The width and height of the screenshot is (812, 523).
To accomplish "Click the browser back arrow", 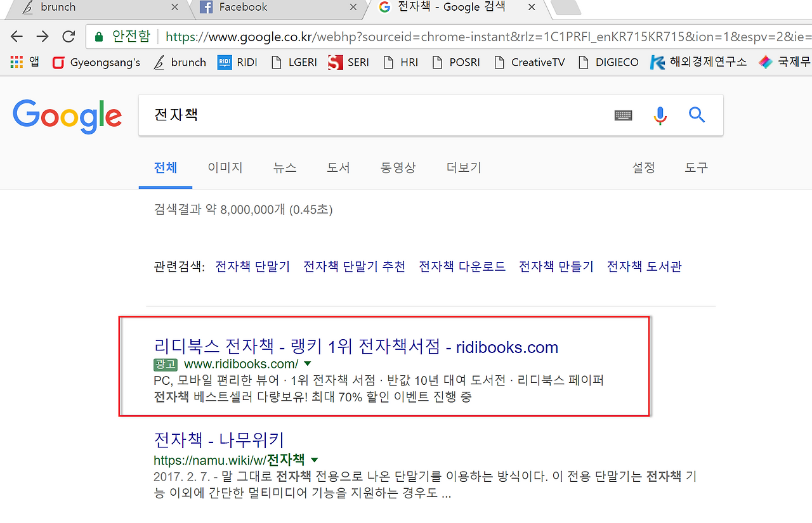I will 16,36.
